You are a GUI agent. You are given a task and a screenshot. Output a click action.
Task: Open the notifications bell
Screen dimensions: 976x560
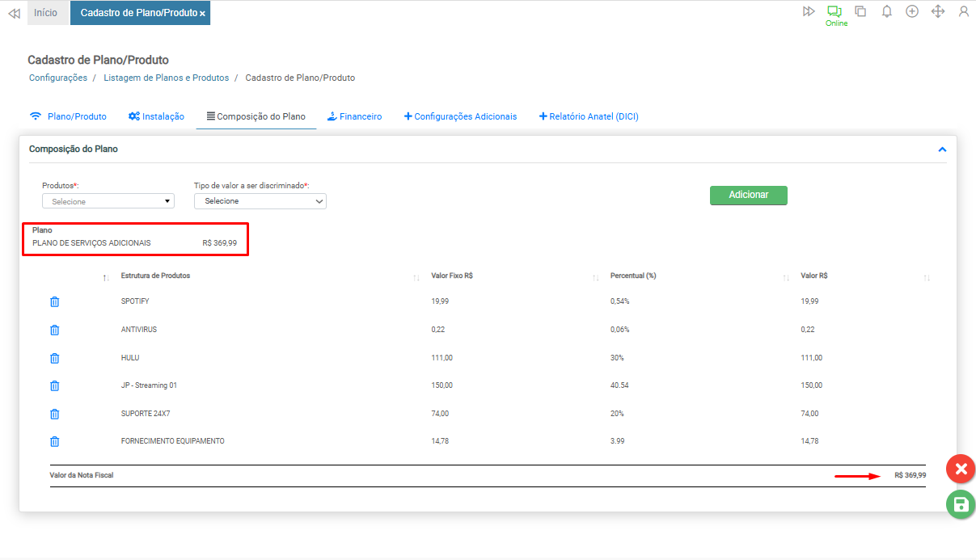886,11
